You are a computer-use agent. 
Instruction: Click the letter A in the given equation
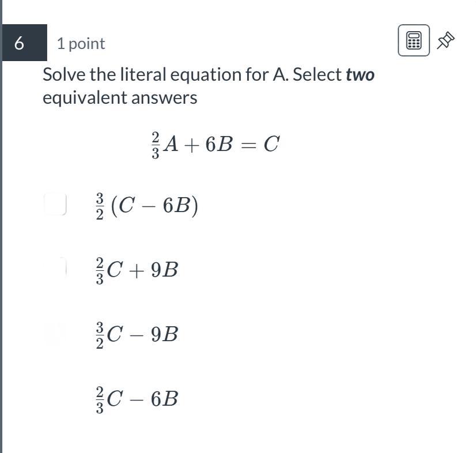click(x=171, y=144)
